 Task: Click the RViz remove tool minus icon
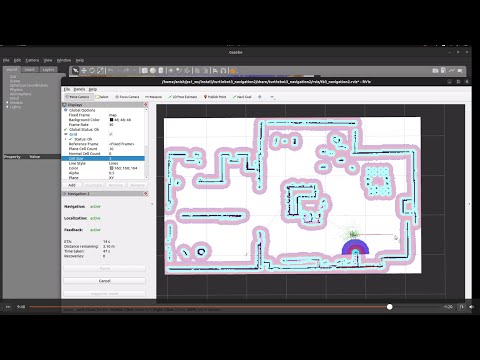pos(272,97)
